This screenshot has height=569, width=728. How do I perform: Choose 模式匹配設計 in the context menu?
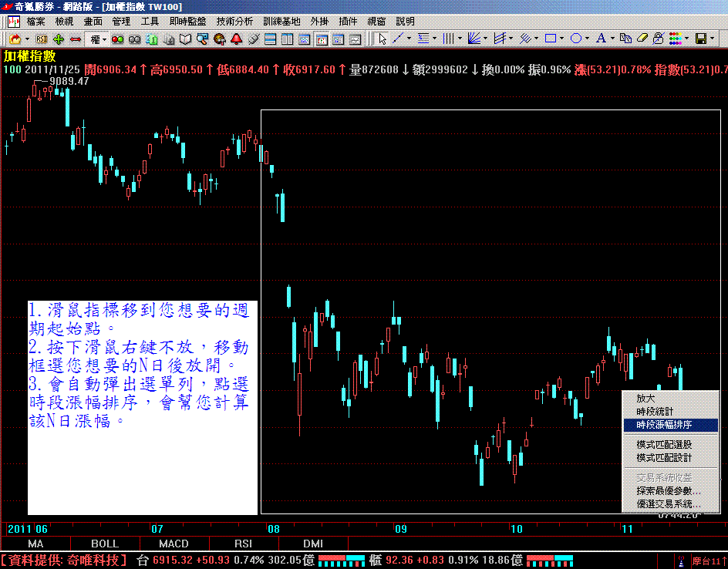(x=670, y=458)
